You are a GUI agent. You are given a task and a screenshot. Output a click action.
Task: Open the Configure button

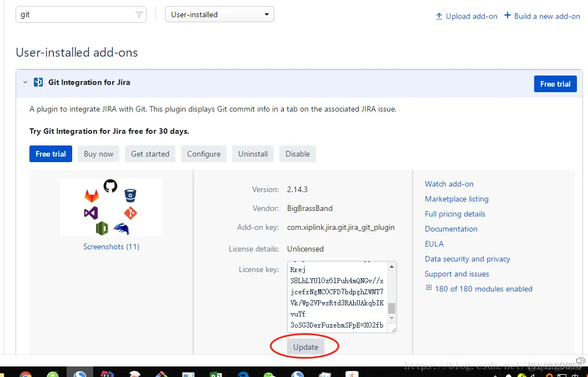(x=204, y=154)
